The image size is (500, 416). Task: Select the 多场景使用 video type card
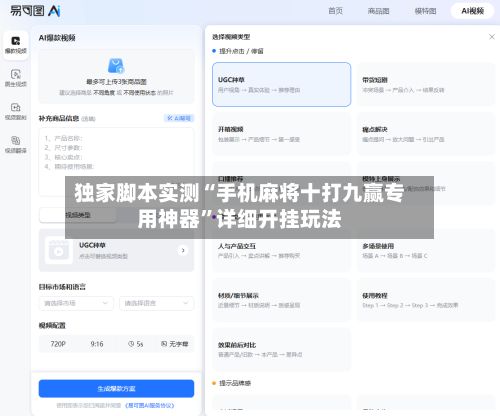click(x=426, y=250)
